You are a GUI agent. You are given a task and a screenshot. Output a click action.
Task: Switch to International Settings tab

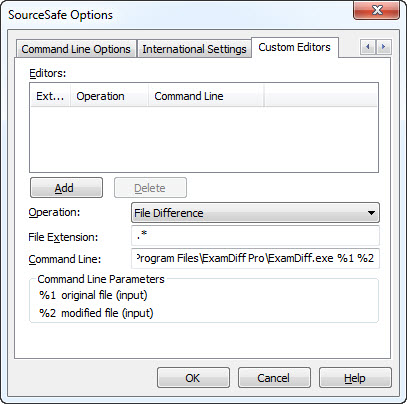[194, 49]
